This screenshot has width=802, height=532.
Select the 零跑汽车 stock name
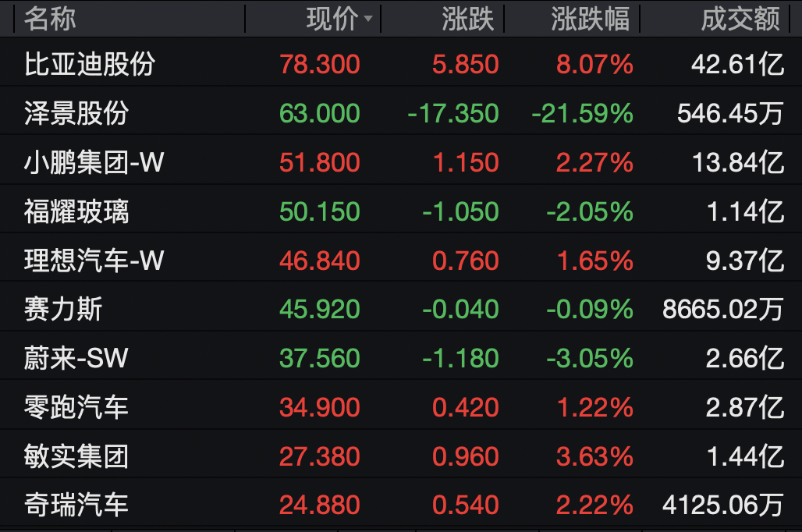(76, 407)
